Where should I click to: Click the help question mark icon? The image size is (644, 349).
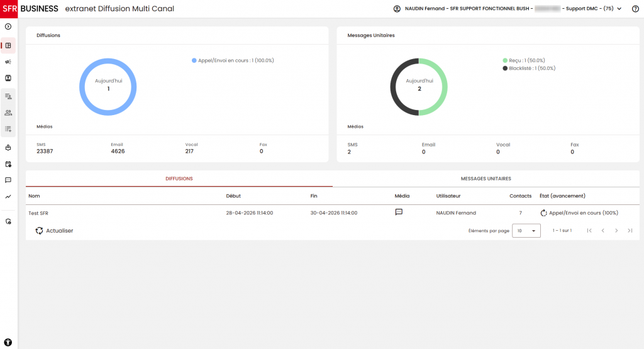click(x=635, y=9)
